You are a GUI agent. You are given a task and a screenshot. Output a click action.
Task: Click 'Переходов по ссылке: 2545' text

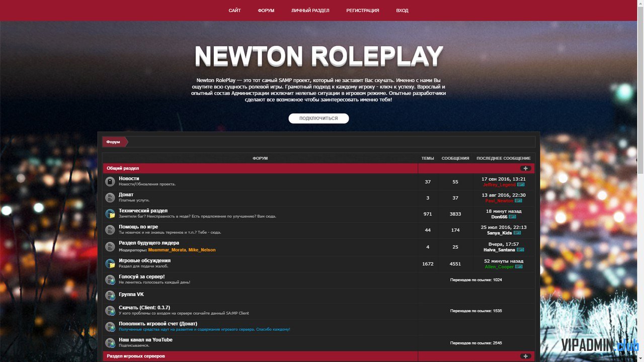476,343
